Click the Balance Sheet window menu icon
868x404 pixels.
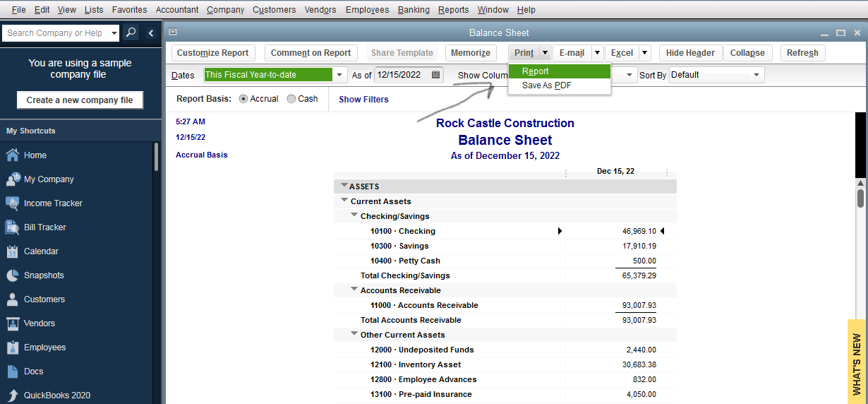173,32
